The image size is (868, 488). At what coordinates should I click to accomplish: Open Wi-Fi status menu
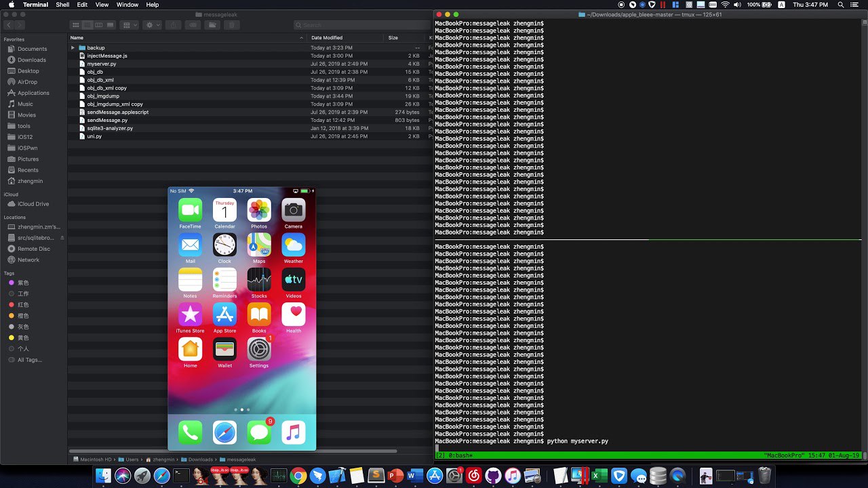coord(726,5)
